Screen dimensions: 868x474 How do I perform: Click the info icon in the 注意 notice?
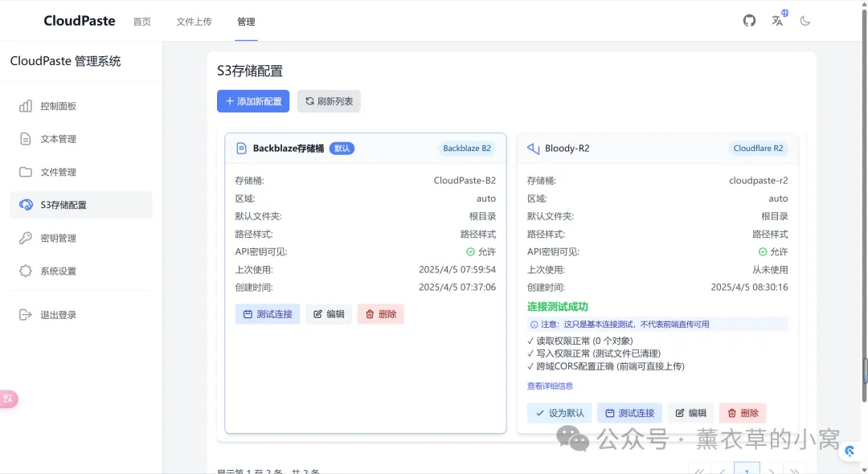534,325
